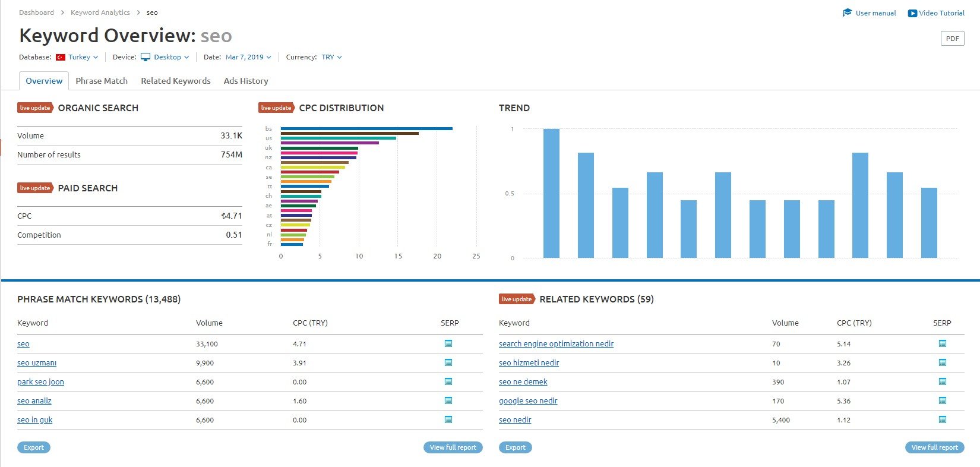Viewport: 980px width, 467px height.
Task: View SERP snapshot for 'seo analiz'
Action: [448, 400]
